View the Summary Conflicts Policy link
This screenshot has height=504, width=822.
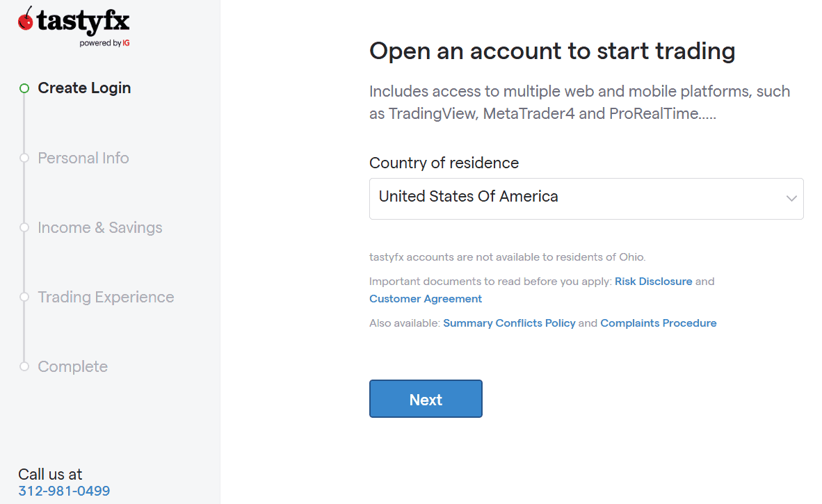coord(509,323)
